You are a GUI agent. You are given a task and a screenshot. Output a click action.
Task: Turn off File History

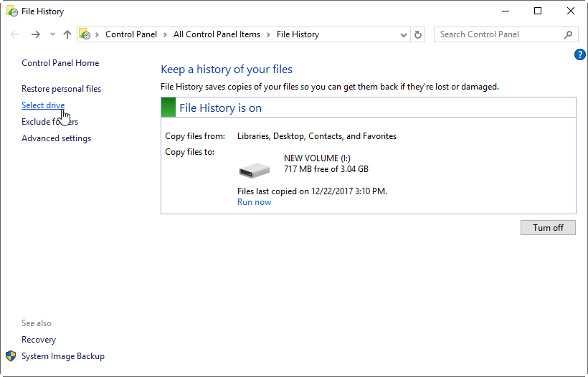pyautogui.click(x=548, y=228)
